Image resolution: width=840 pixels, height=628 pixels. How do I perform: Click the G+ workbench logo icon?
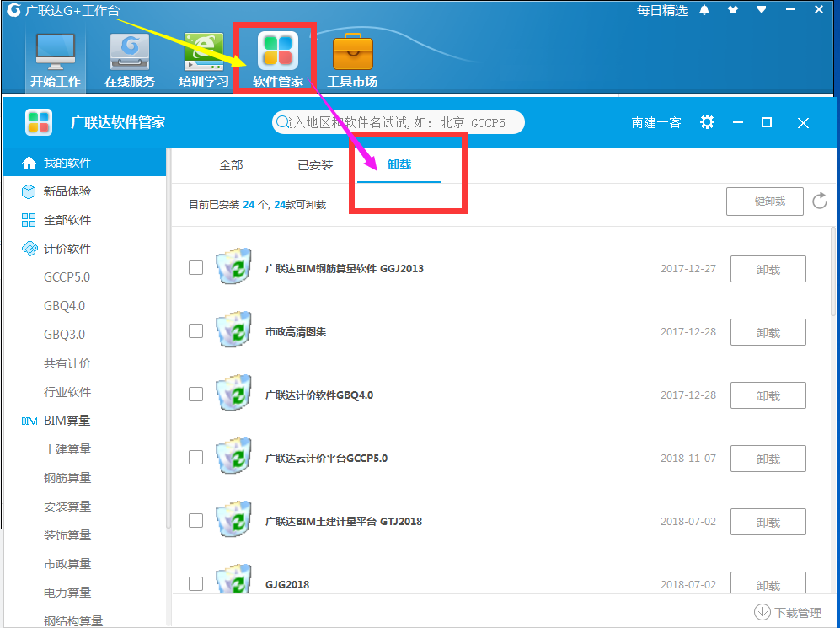point(13,9)
